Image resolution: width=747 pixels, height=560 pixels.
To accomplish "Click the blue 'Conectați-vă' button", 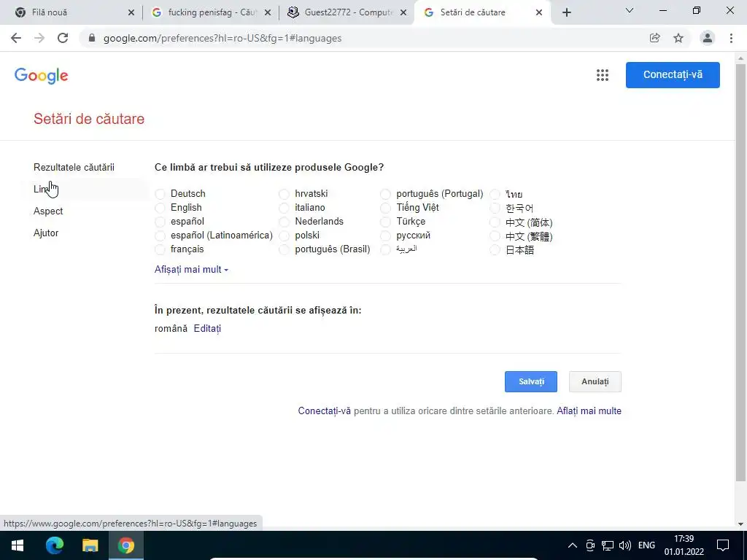I will tap(673, 75).
